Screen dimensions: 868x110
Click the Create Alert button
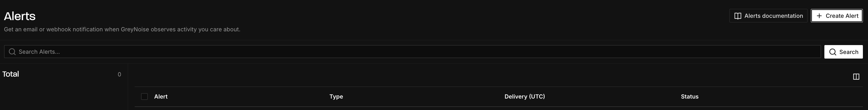pyautogui.click(x=837, y=16)
